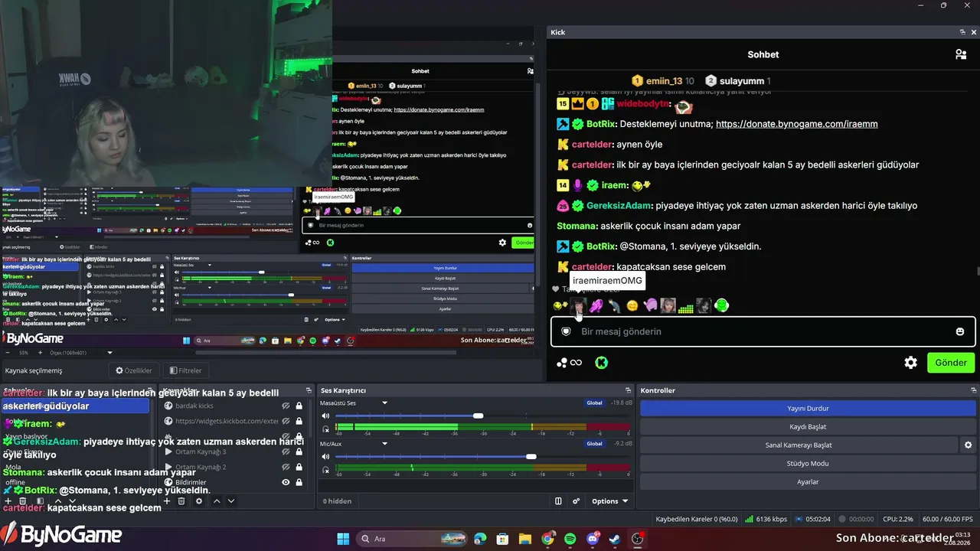Viewport: 980px width, 551px height.
Task: Open Spotify from the taskbar
Action: point(570,539)
